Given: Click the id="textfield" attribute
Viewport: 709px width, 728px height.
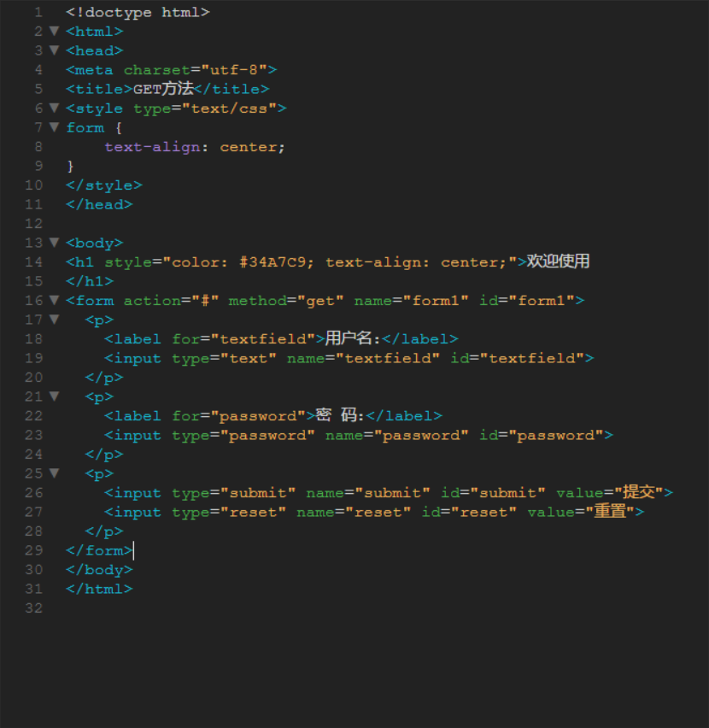Looking at the screenshot, I should [518, 358].
